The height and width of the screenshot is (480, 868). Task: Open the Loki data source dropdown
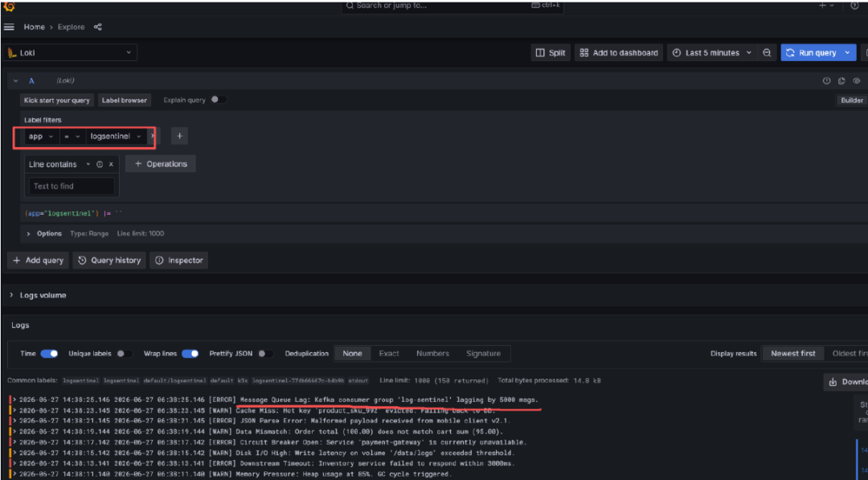pos(70,52)
